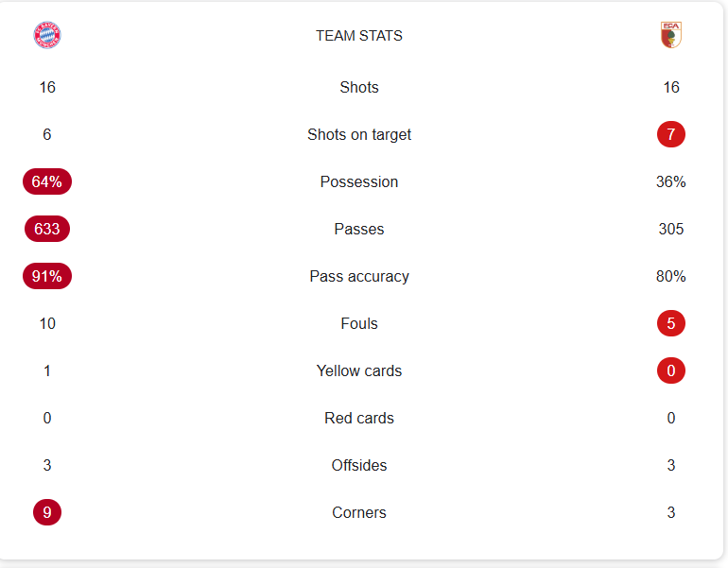Select Bayern's highlighted 633 passes badge
The width and height of the screenshot is (728, 568).
(x=47, y=229)
